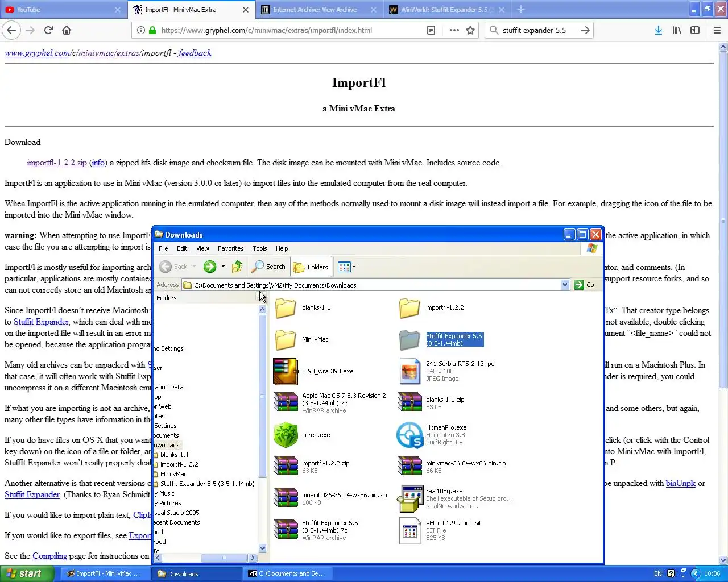The width and height of the screenshot is (728, 582).
Task: Open the Firefox hamburger menu
Action: tap(717, 30)
